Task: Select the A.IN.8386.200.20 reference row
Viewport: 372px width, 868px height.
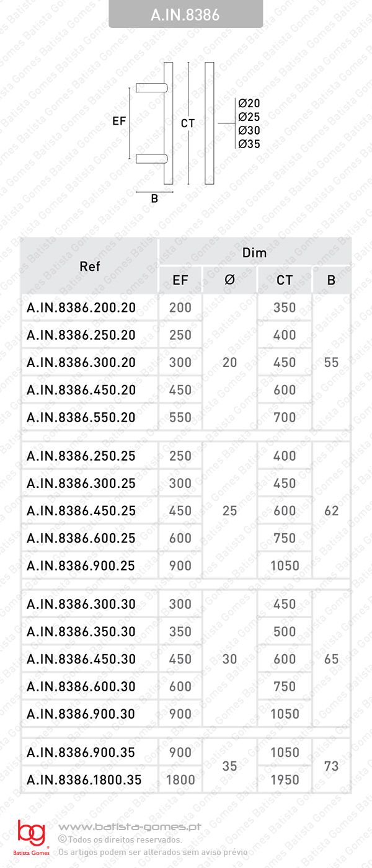Action: pos(81,308)
